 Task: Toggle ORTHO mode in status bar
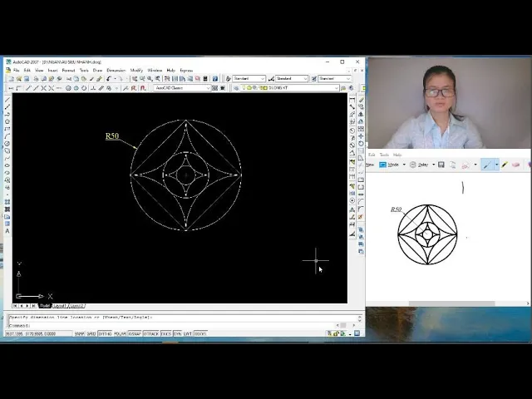tap(105, 333)
